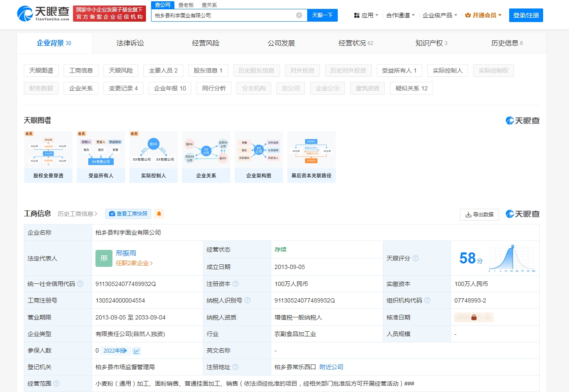Click the 58分 score value

tap(471, 258)
